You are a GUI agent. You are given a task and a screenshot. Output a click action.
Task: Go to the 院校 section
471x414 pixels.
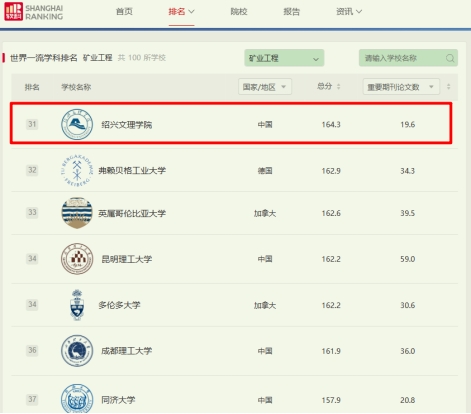pos(239,12)
